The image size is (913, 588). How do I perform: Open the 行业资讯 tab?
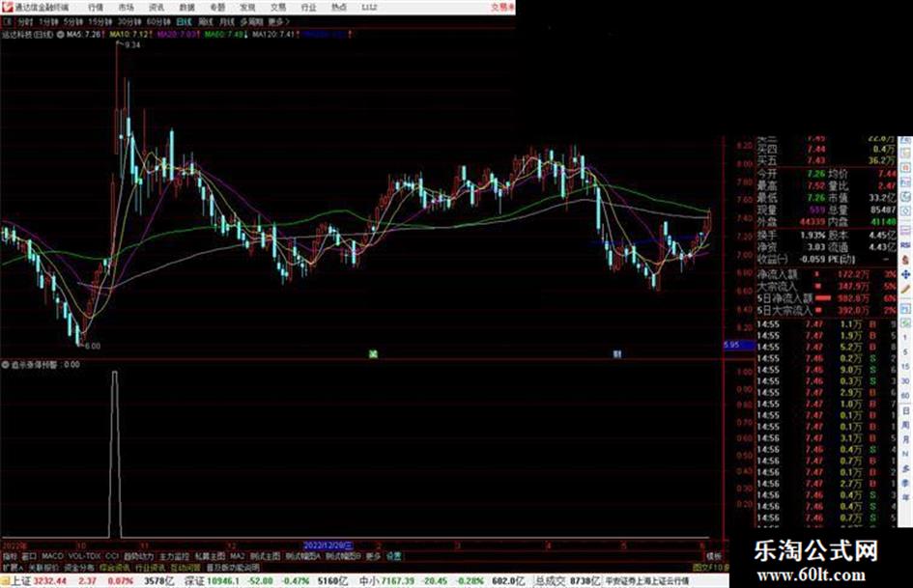[x=150, y=567]
